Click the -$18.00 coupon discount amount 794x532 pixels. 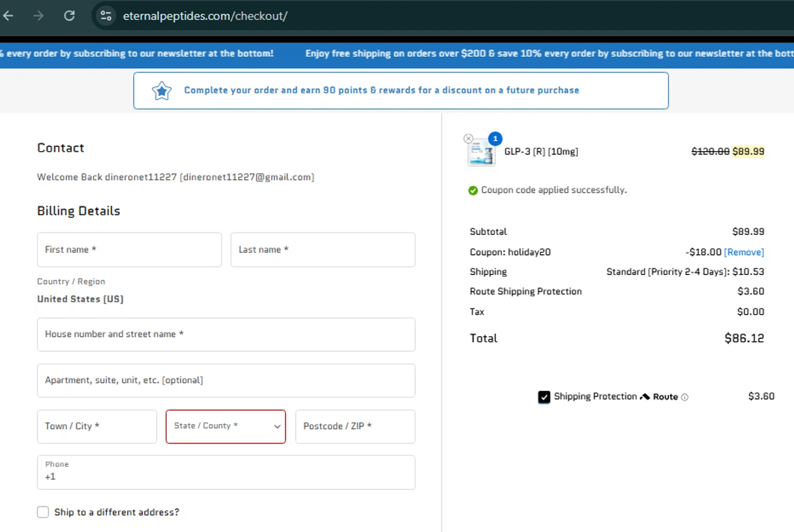pos(703,252)
